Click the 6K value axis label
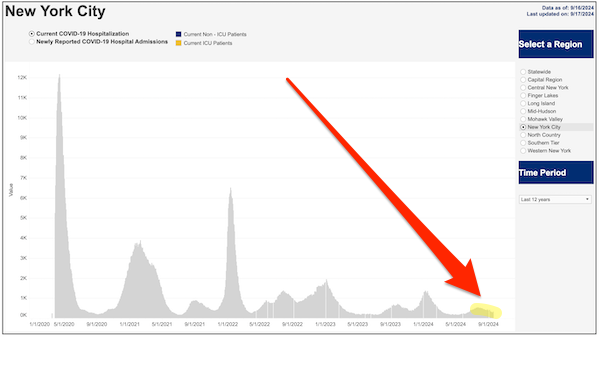Screen dimensions: 600x378 [23, 198]
